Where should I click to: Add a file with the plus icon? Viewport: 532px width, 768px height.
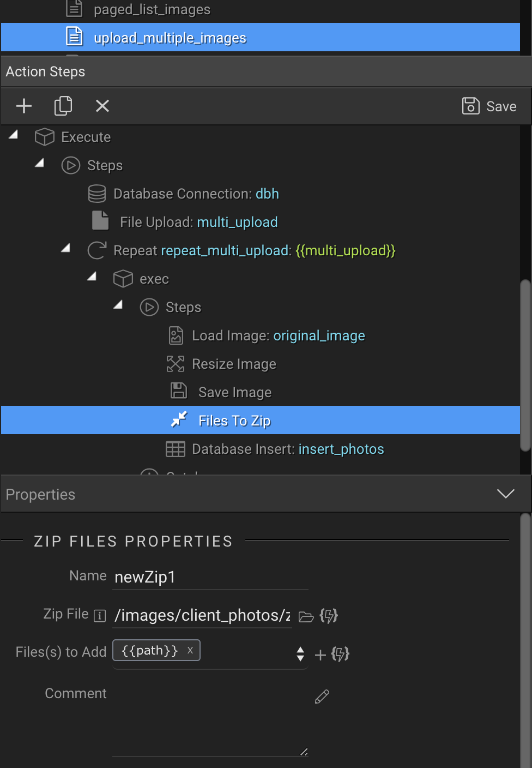tap(321, 655)
